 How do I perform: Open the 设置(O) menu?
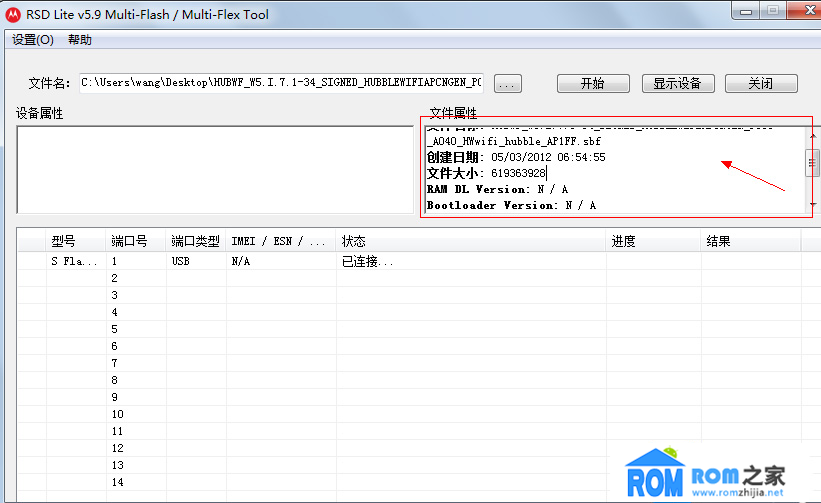[32, 40]
